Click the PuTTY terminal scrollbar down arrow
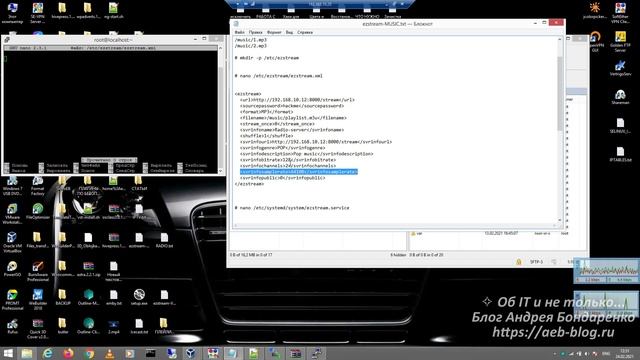The image size is (640, 360). [220, 171]
